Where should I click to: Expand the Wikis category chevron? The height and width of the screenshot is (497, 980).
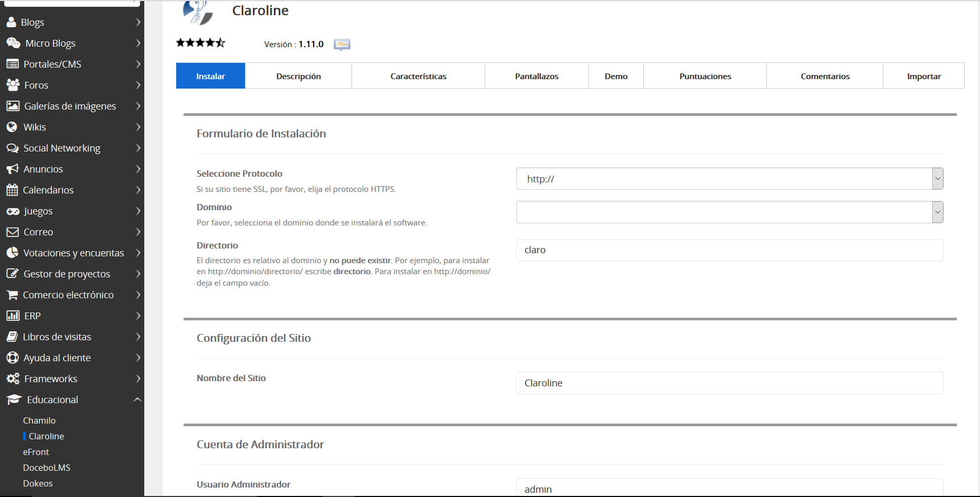pos(138,127)
